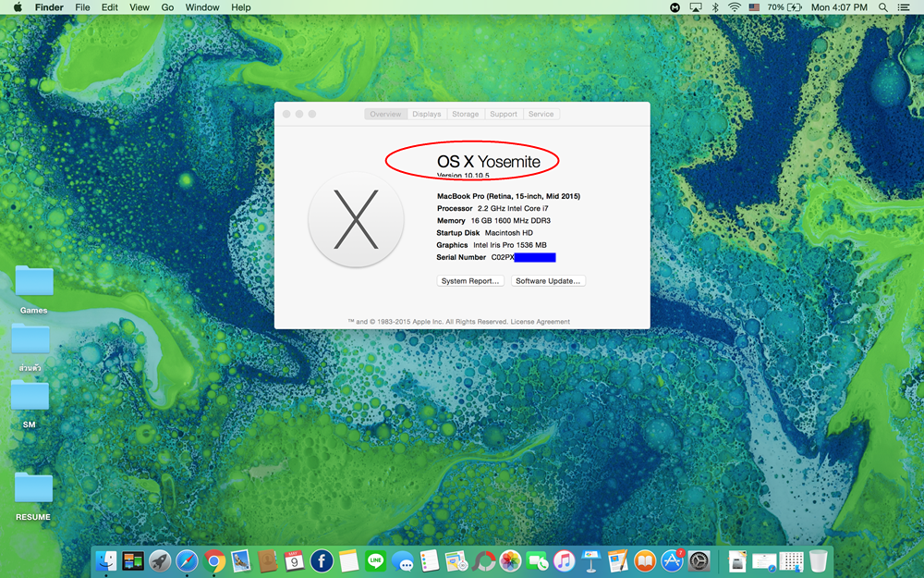Open Finder from the Dock
Screen dimensions: 924x578
106,561
